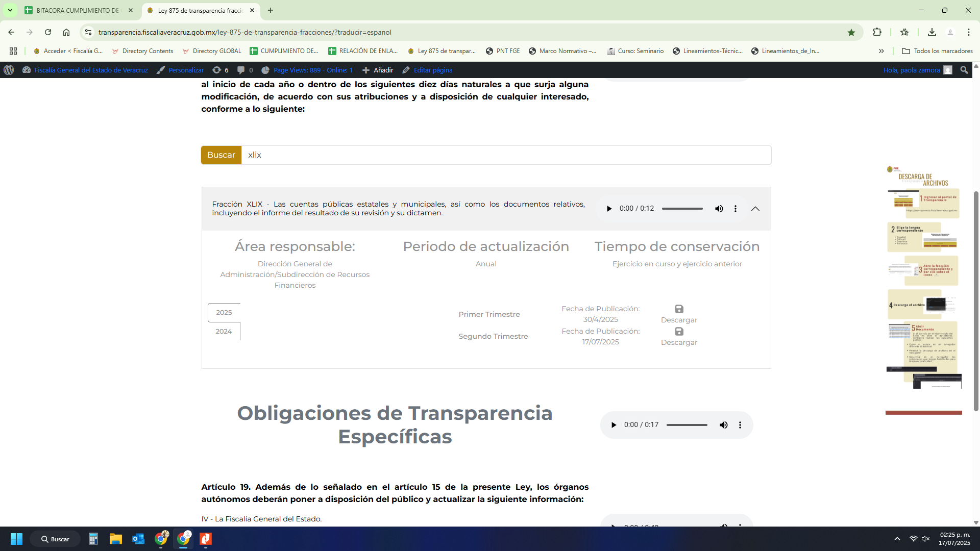Mute the Obligaciones de Transparencia audio player
This screenshot has width=980, height=551.
pos(723,425)
